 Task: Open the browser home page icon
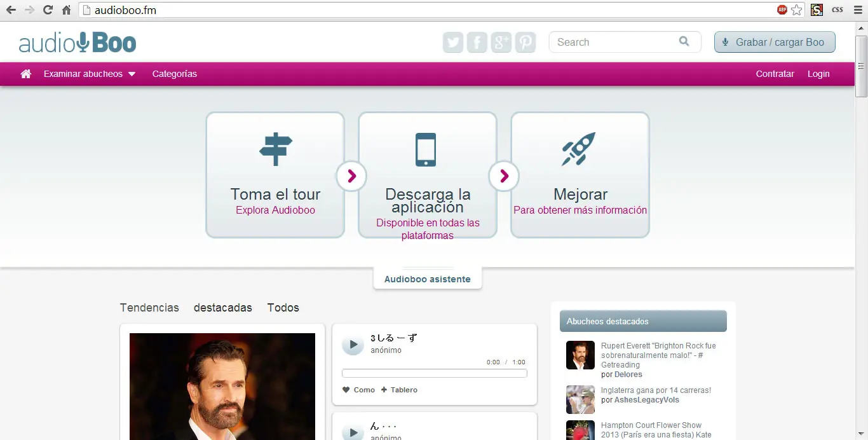[x=66, y=10]
